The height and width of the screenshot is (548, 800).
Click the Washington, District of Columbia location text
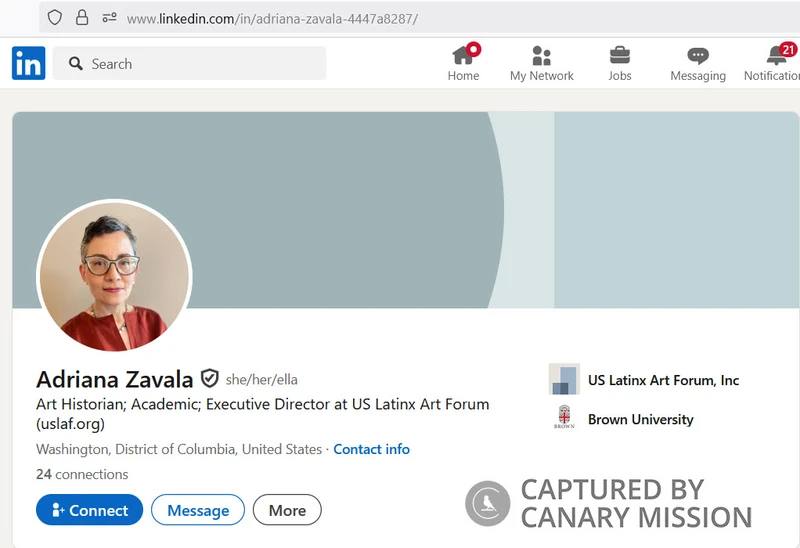[179, 449]
